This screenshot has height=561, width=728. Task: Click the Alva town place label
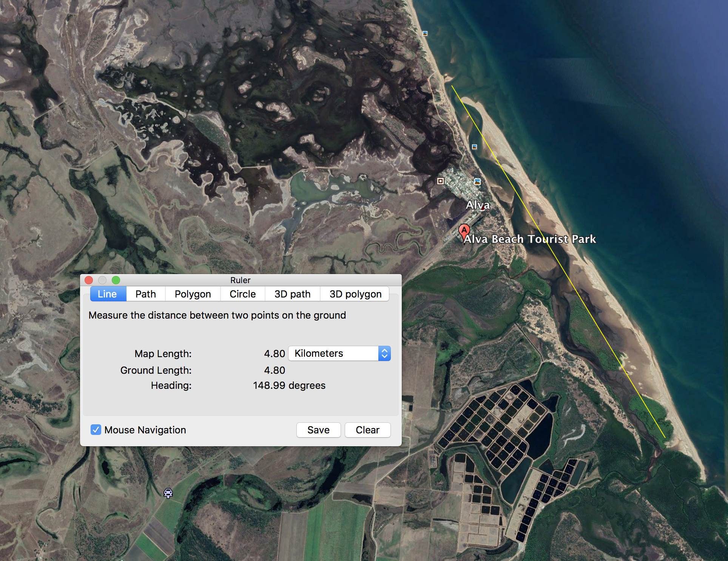click(x=478, y=205)
